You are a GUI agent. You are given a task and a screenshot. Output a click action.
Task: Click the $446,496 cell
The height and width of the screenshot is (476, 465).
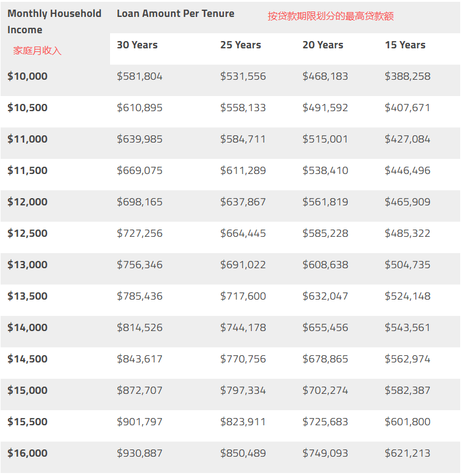pos(408,170)
